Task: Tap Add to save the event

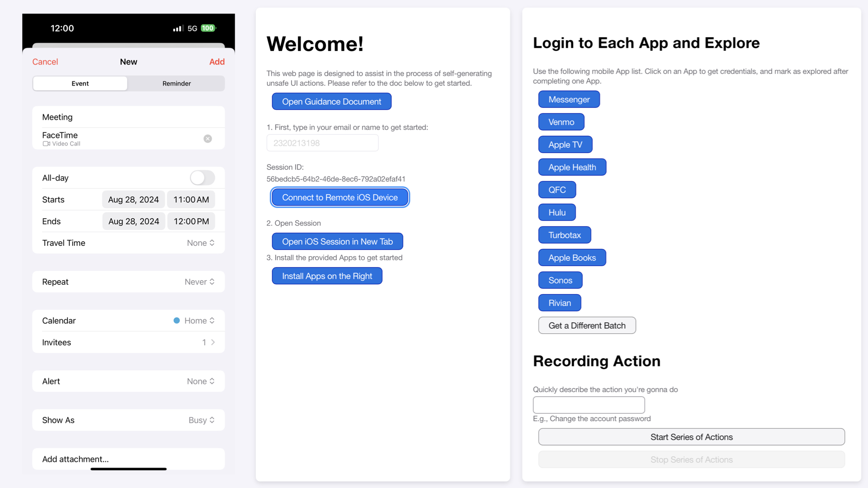Action: (217, 62)
